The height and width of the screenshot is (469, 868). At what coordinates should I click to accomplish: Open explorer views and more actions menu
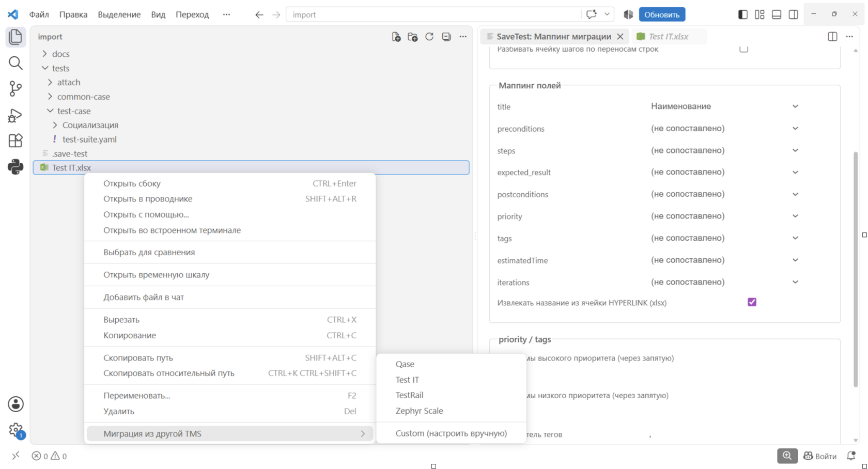pos(463,37)
